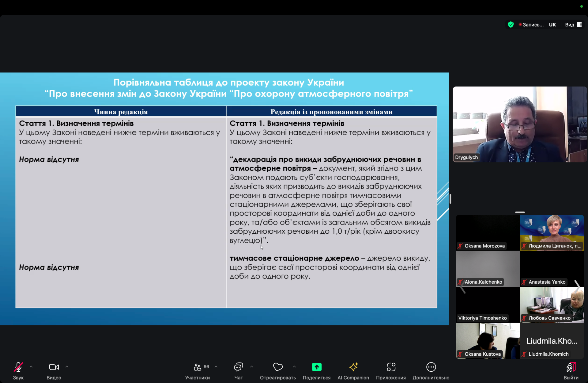Open Дополнительно more options menu

point(431,367)
